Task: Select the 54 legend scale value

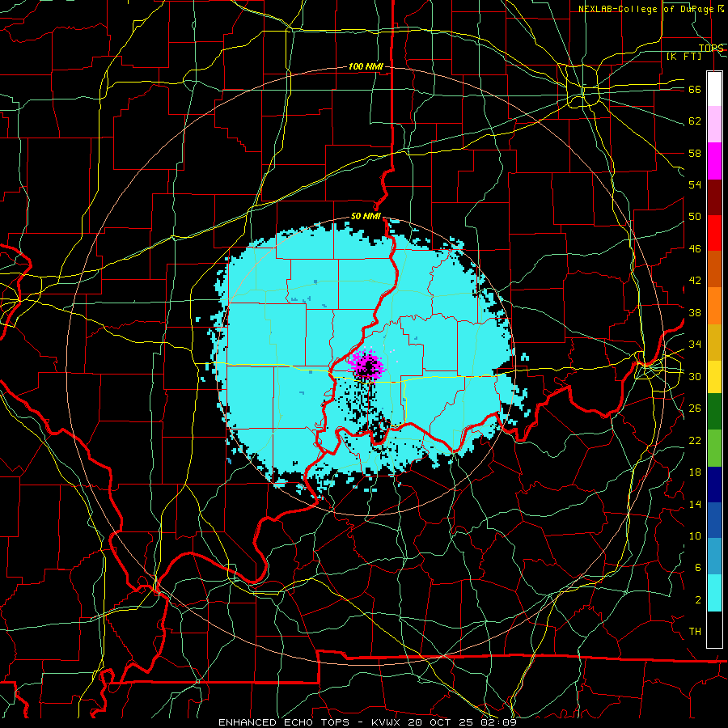Action: [x=695, y=184]
